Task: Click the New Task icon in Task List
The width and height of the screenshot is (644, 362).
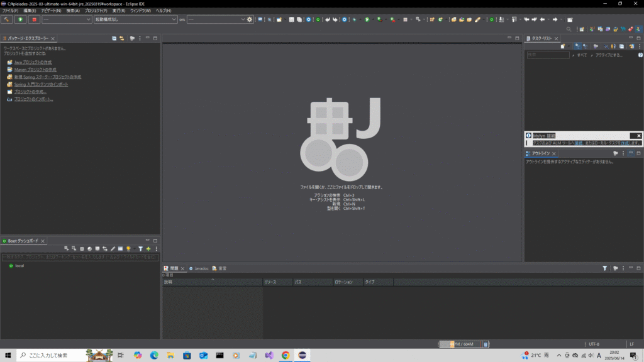Action: tap(563, 47)
